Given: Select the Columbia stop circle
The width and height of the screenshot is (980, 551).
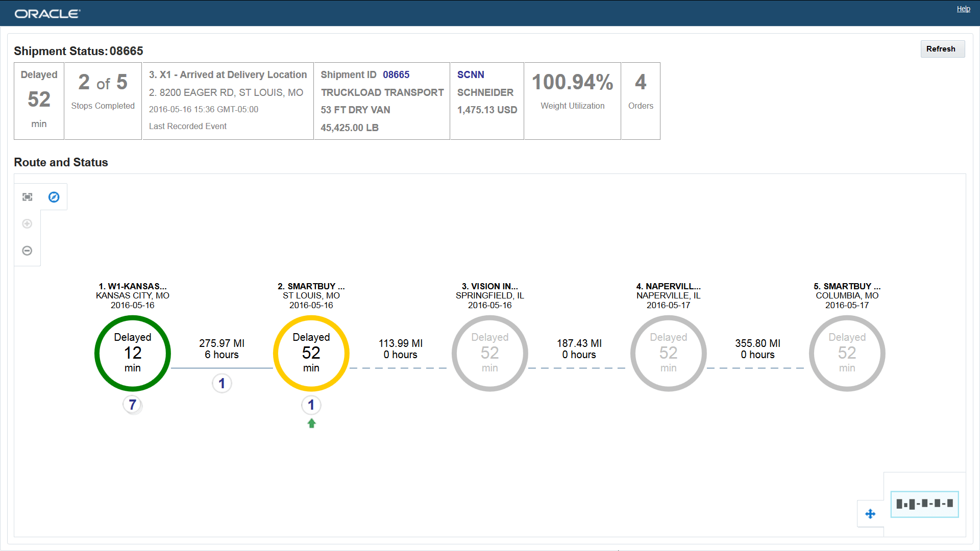Looking at the screenshot, I should click(847, 353).
